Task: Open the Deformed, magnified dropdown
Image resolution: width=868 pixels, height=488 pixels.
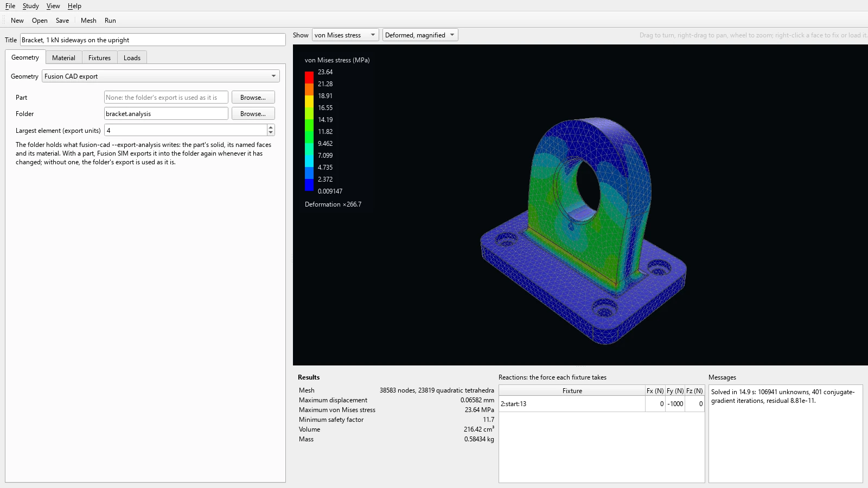Action: click(420, 35)
